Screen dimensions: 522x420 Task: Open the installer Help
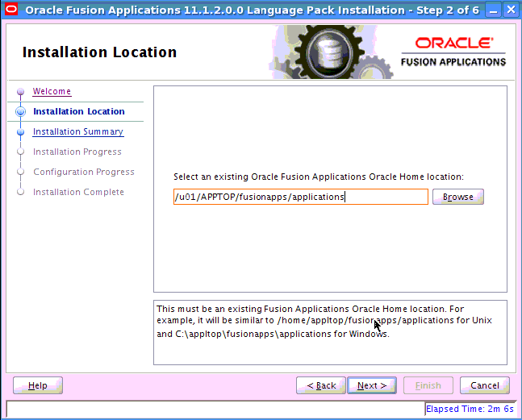tap(38, 385)
